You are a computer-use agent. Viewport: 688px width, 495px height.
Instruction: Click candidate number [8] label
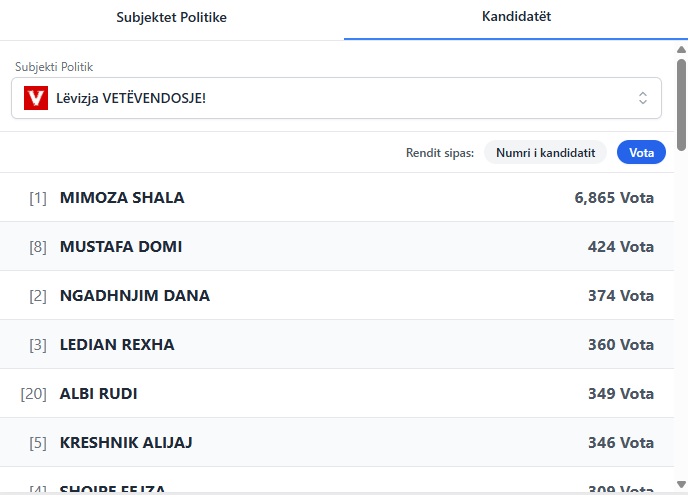[38, 247]
